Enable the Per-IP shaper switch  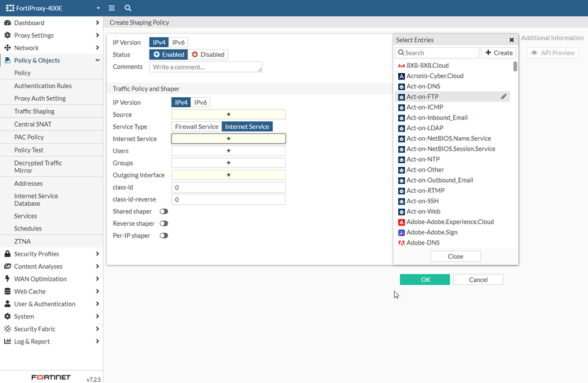click(164, 236)
